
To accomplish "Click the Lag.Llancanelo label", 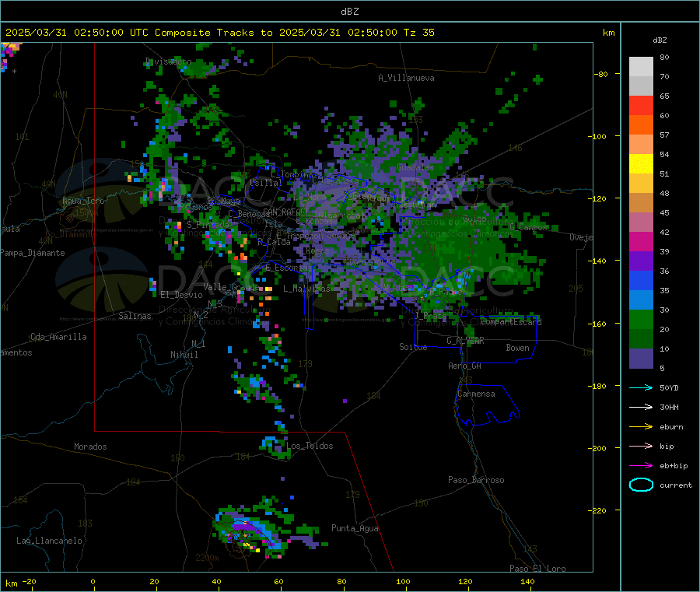I will [x=49, y=541].
